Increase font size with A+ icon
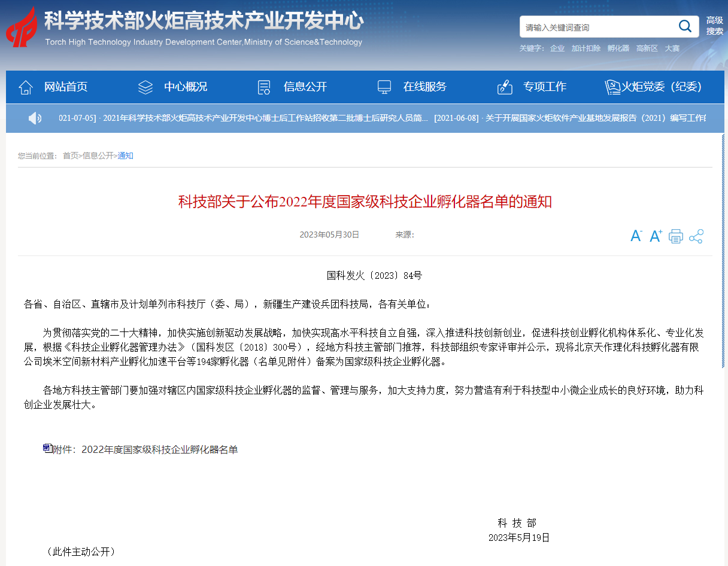 pyautogui.click(x=656, y=236)
